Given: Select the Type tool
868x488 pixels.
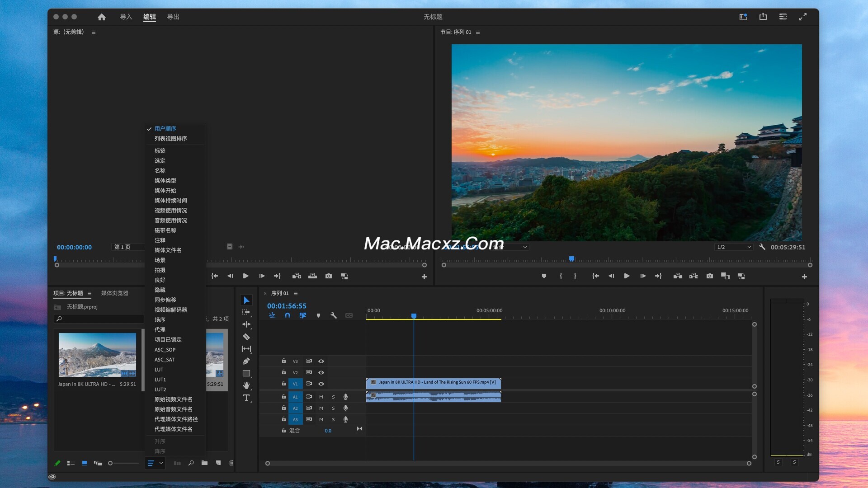Looking at the screenshot, I should click(x=246, y=398).
